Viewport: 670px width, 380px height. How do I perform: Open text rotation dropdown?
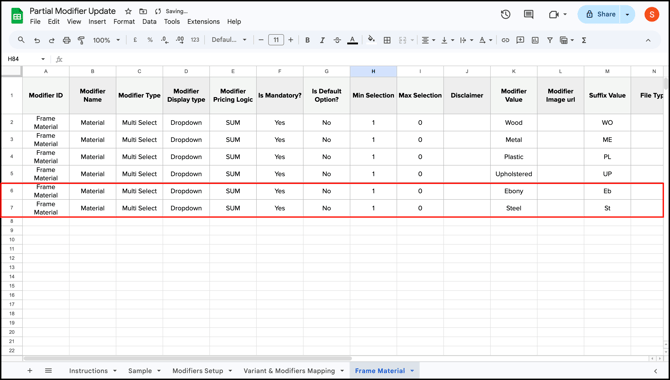click(x=485, y=40)
